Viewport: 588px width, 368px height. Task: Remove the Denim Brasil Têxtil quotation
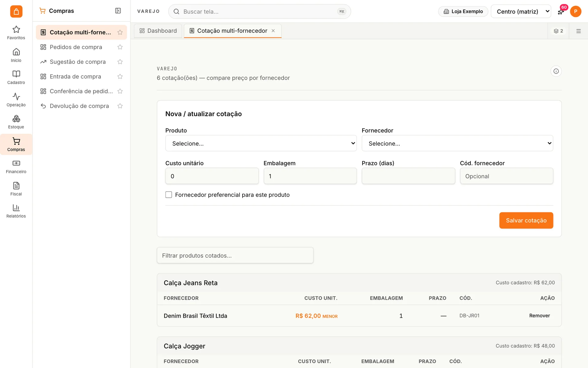pyautogui.click(x=539, y=316)
